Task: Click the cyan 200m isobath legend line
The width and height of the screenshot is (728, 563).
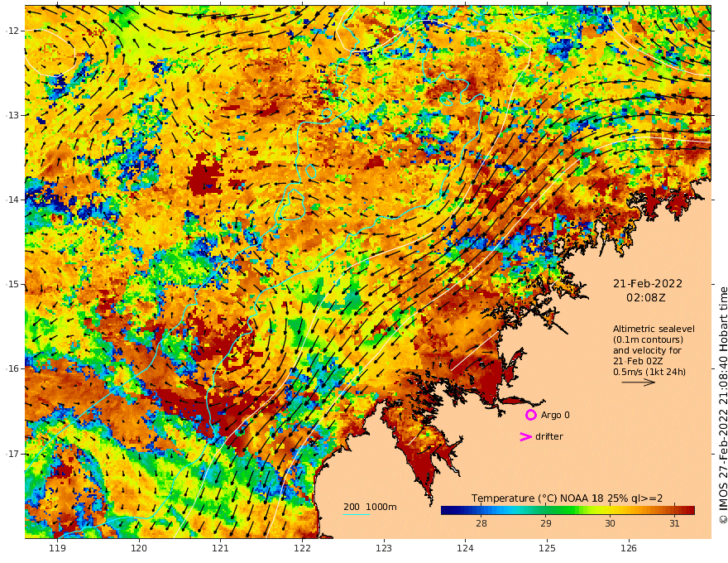Action: click(356, 514)
